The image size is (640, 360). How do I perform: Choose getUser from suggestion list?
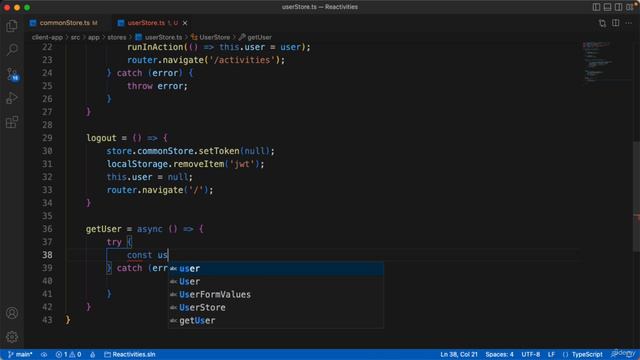point(276,320)
